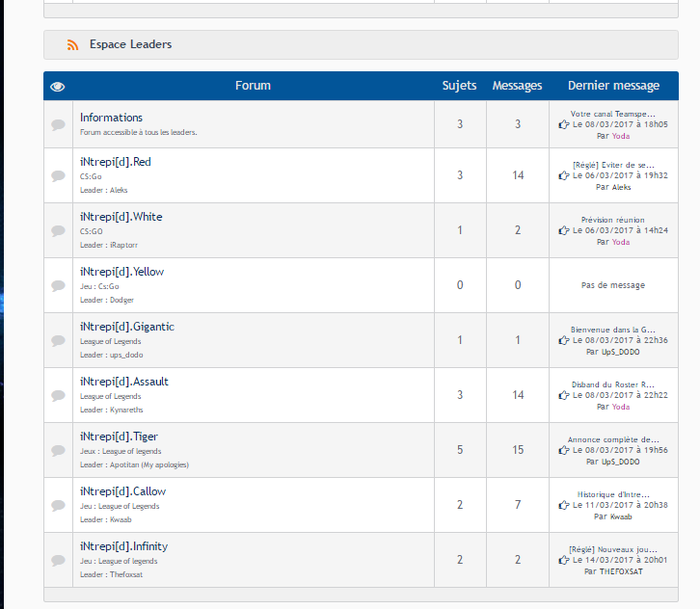Open the 'Disband du Roster R...' last message
Screen dimensions: 700x609
click(612, 384)
